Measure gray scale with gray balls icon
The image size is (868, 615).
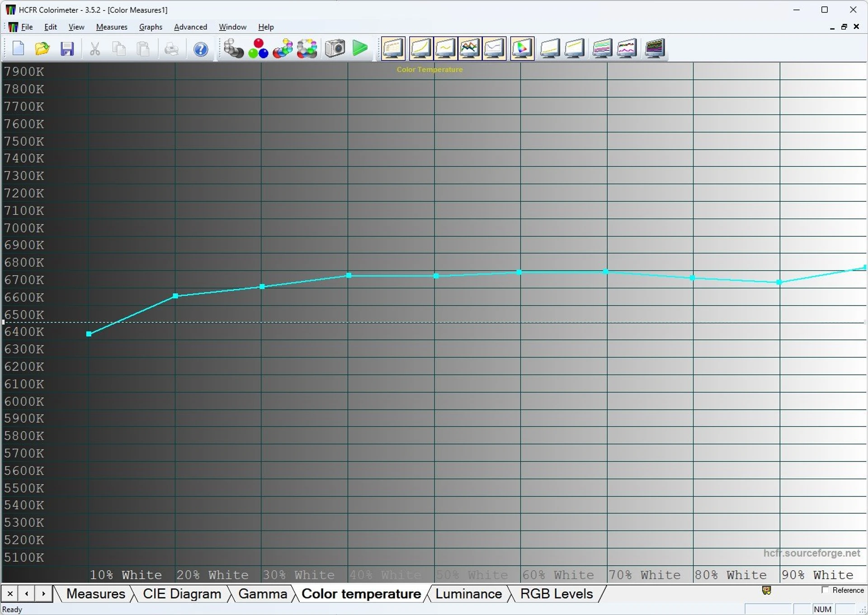point(233,48)
